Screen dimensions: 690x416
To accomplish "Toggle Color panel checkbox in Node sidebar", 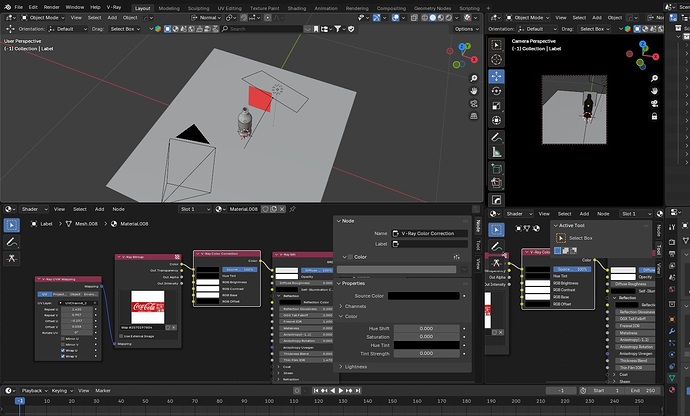I will coord(350,257).
